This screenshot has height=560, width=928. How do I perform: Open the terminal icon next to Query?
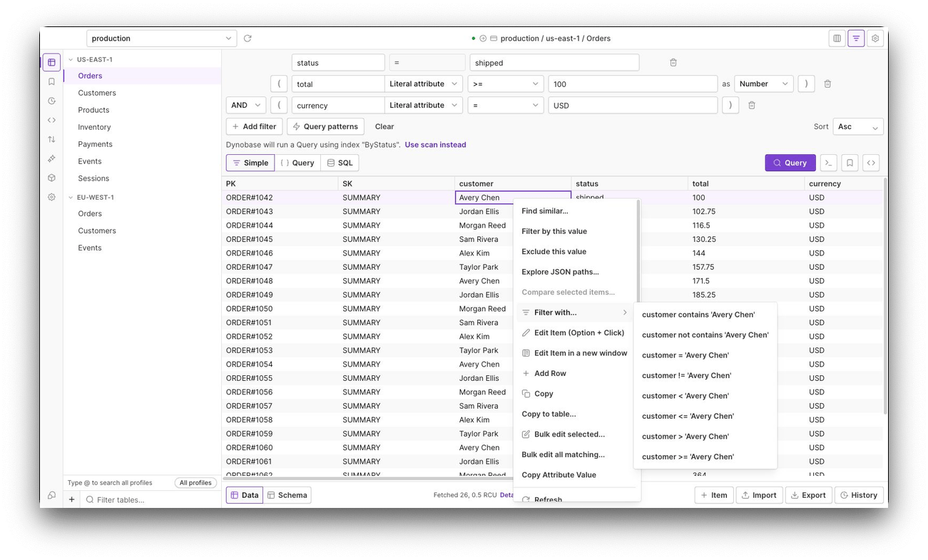click(x=828, y=163)
